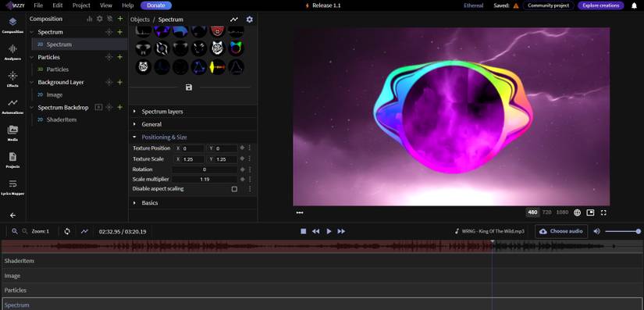Click keyframe diamond for Rotation
The image size is (644, 310).
242,169
